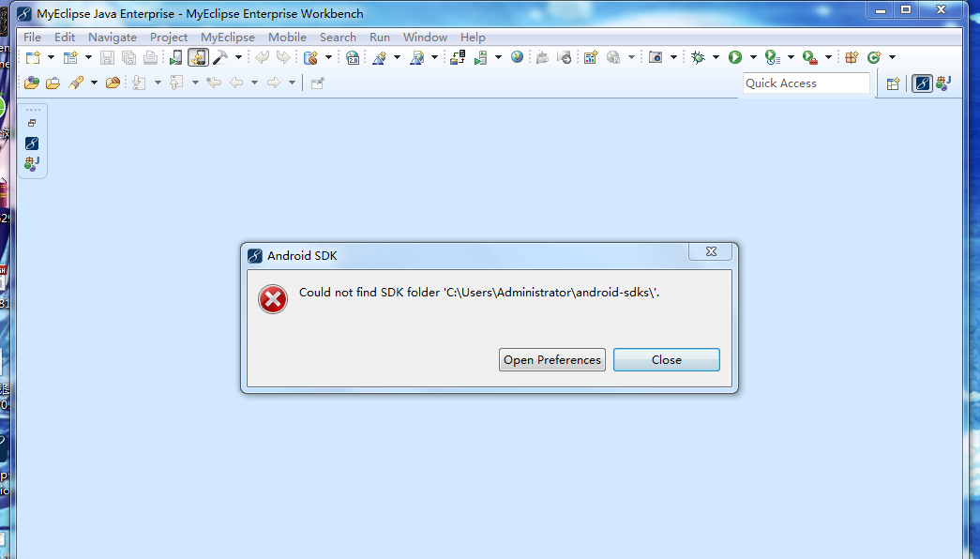Open the Window menu

tap(425, 38)
